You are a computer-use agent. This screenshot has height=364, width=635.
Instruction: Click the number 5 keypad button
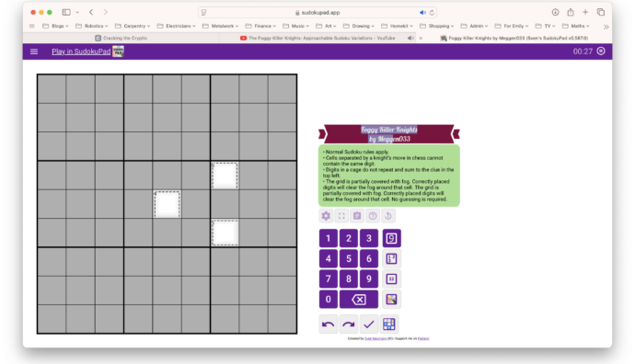[348, 258]
